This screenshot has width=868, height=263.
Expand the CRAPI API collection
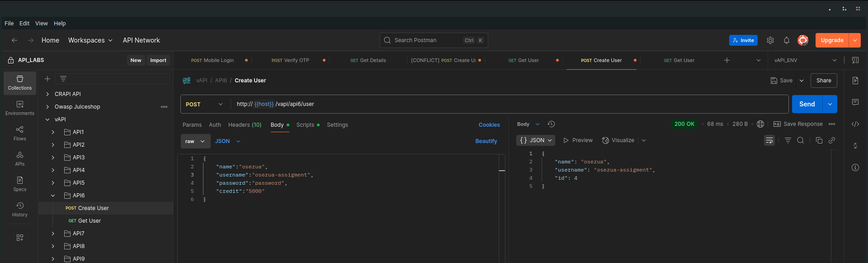47,94
